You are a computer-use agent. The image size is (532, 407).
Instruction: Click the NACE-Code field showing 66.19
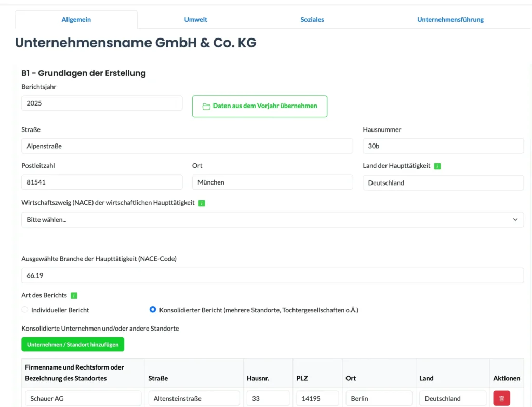272,275
